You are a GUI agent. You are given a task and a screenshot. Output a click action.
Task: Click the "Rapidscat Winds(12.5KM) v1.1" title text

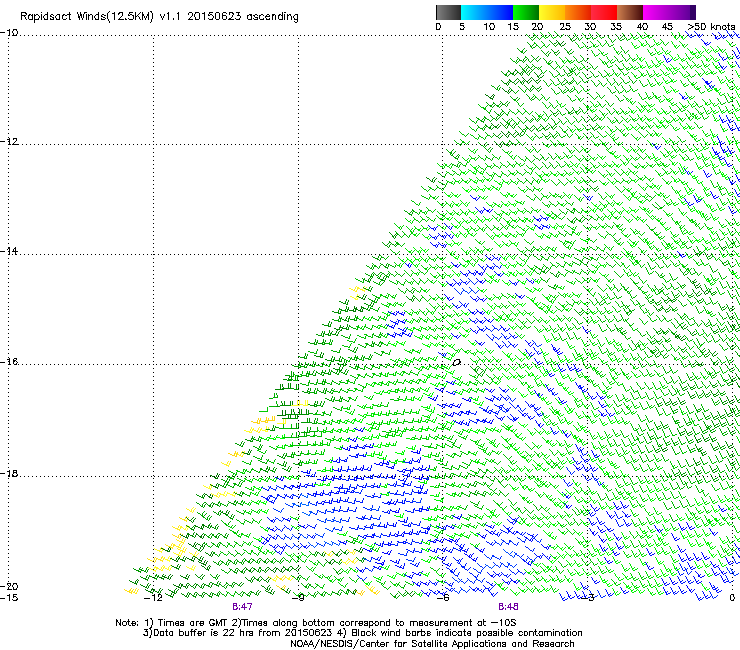tap(101, 17)
